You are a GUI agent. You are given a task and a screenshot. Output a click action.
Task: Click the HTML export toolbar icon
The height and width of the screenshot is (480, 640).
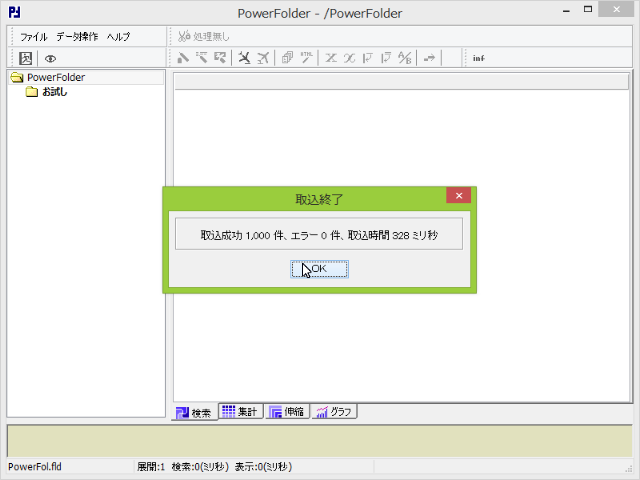coord(307,58)
